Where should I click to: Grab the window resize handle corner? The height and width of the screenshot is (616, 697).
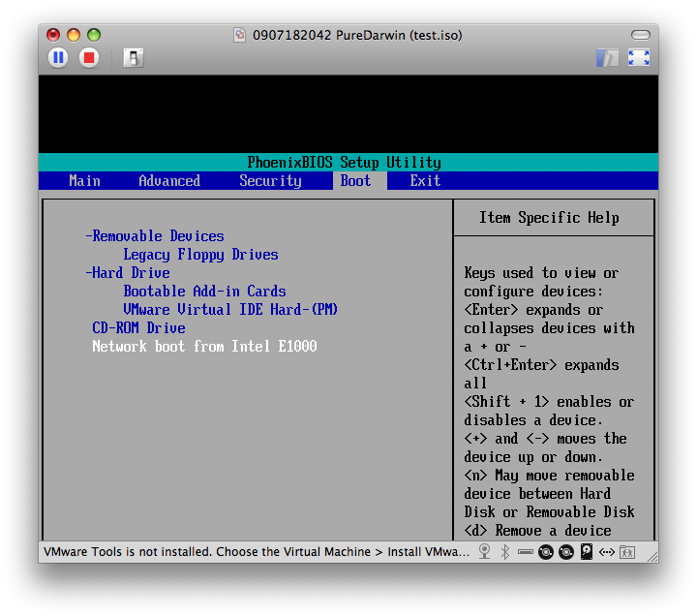[x=652, y=556]
